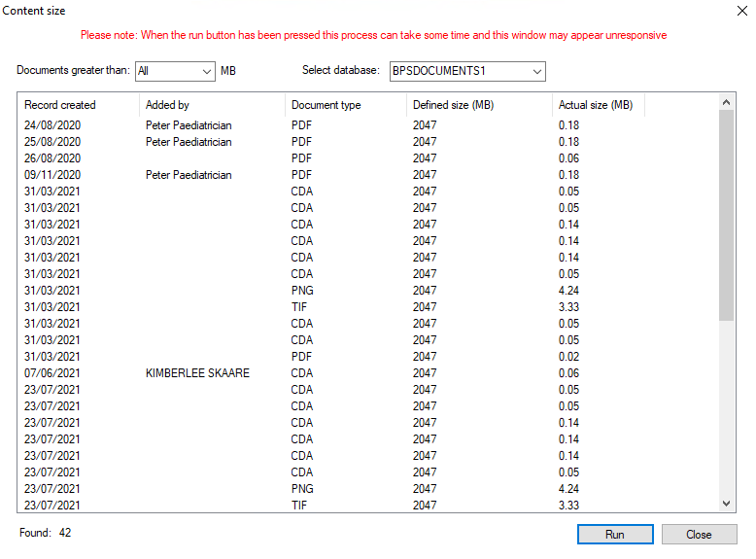The width and height of the screenshot is (756, 559).
Task: Click defined size 2047 in the 24/08/2020 row
Action: pos(425,125)
